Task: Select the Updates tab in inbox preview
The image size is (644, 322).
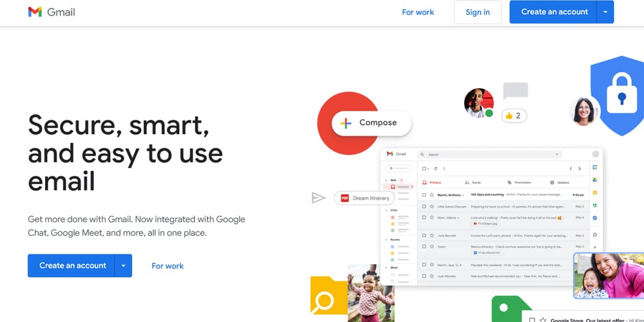Action: click(x=560, y=182)
